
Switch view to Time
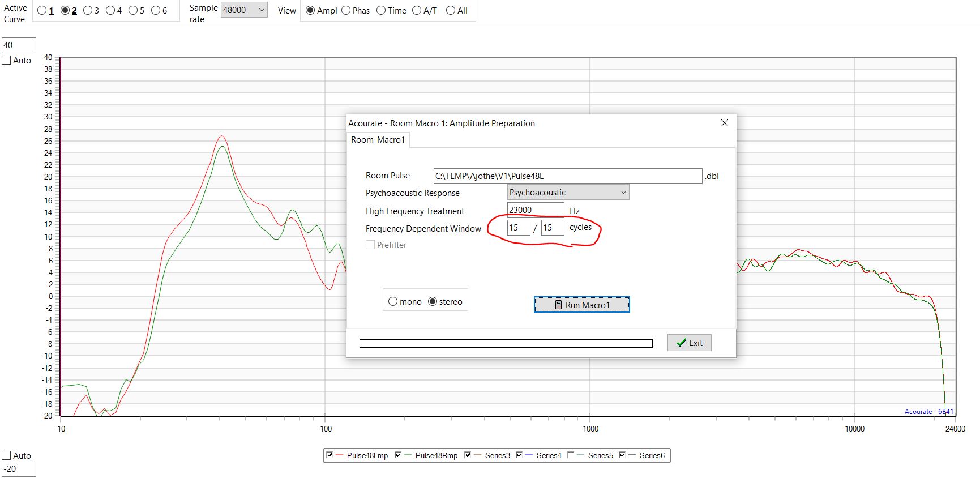tap(381, 10)
